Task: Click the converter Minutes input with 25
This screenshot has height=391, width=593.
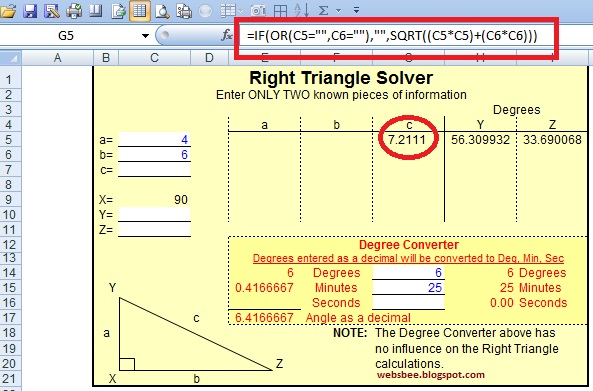Action: [408, 288]
